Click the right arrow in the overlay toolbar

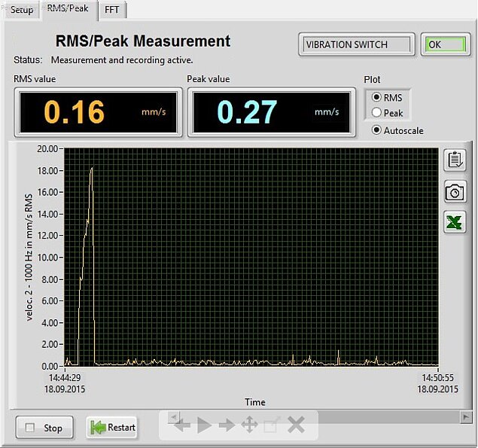[227, 425]
